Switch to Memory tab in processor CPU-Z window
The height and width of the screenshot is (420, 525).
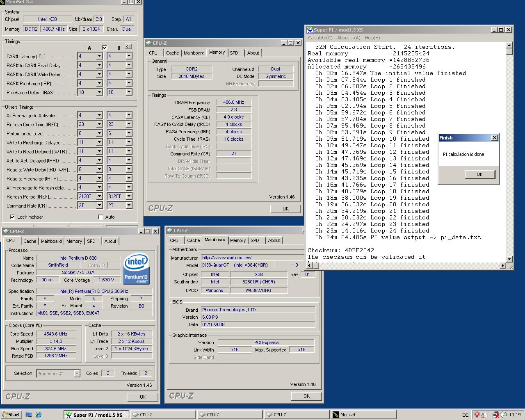pos(74,241)
